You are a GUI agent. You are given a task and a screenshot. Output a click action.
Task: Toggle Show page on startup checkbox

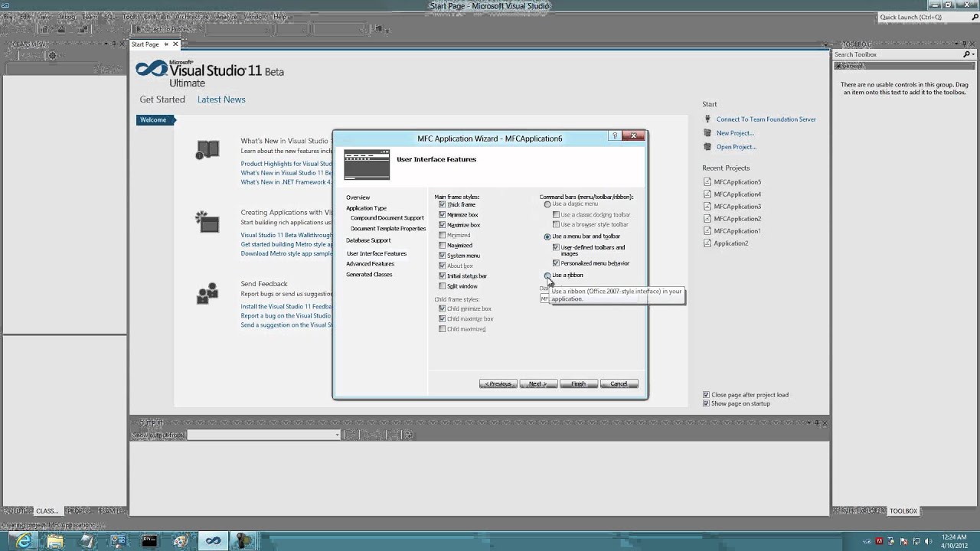tap(706, 403)
